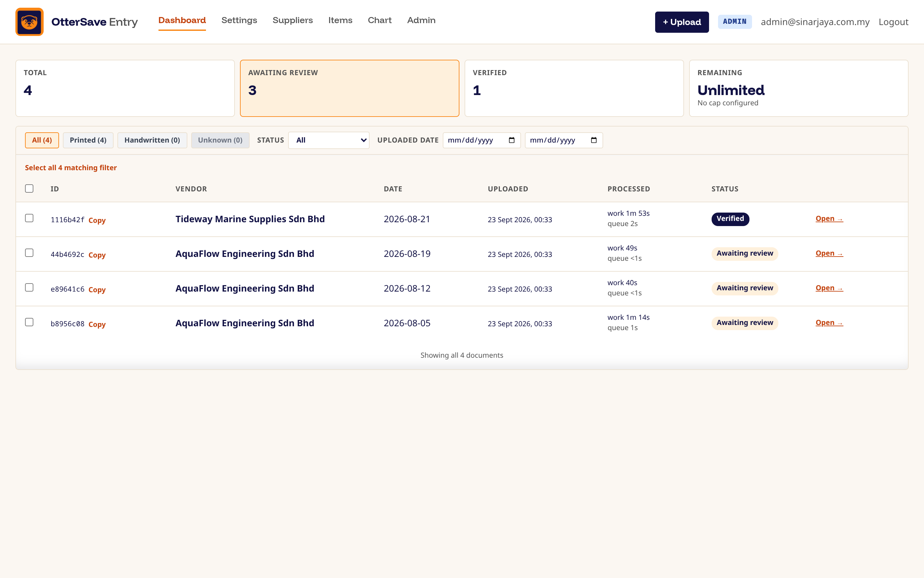Viewport: 924px width, 578px height.
Task: Click 'Showing all 4 documents' footer text
Action: [x=462, y=355]
